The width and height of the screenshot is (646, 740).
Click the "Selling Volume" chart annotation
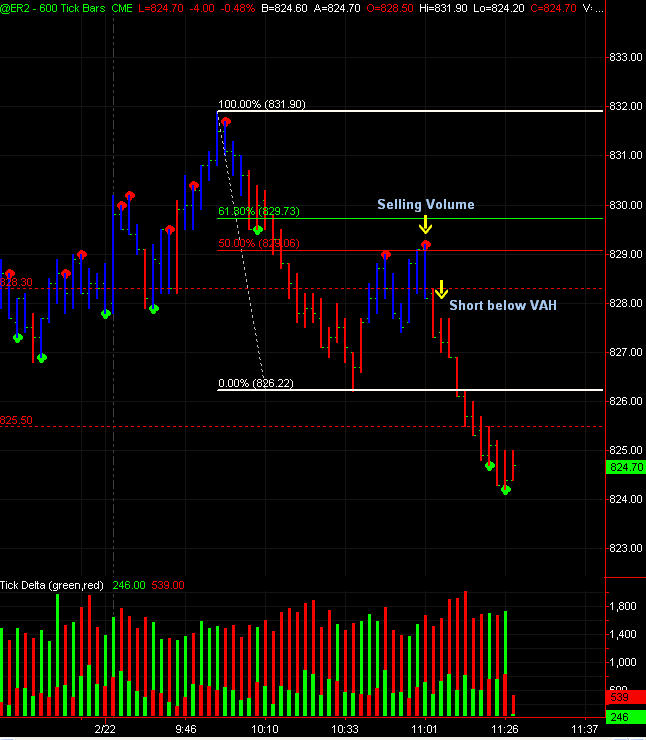coord(426,204)
